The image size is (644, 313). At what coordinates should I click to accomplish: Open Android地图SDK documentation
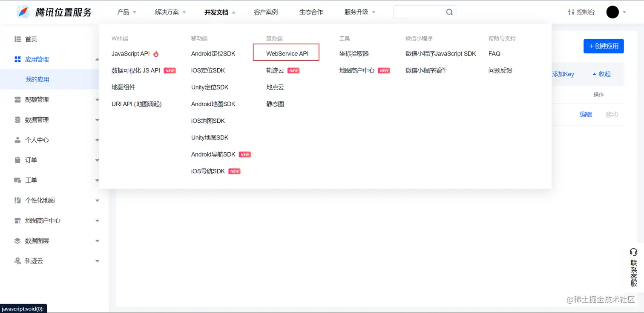(213, 104)
